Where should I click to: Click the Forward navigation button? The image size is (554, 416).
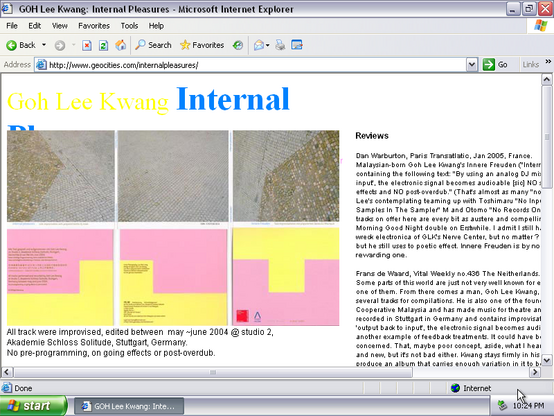pos(60,45)
